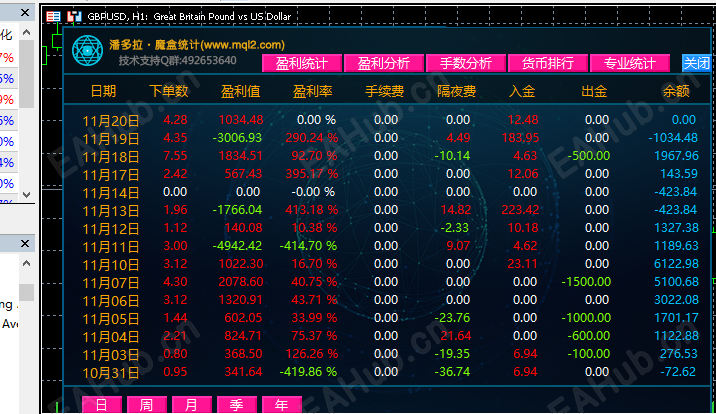Click the 盈利率 column header
716x414 pixels.
pyautogui.click(x=313, y=91)
